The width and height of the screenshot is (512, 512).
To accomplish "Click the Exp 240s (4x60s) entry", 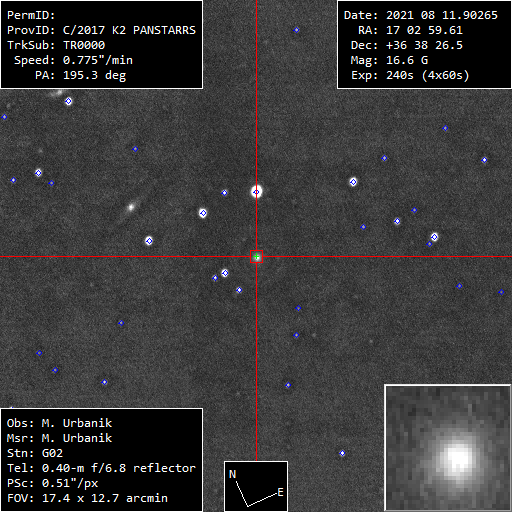I will (x=410, y=75).
